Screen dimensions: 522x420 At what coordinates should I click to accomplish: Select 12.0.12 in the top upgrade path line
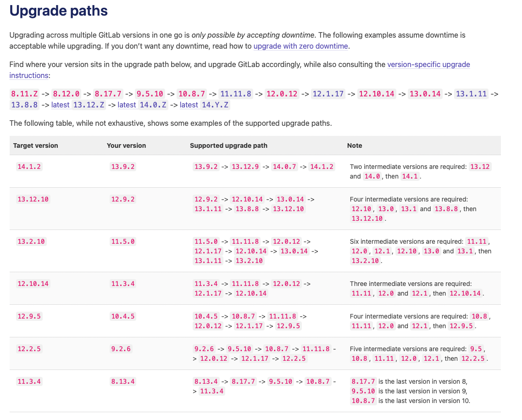(282, 94)
